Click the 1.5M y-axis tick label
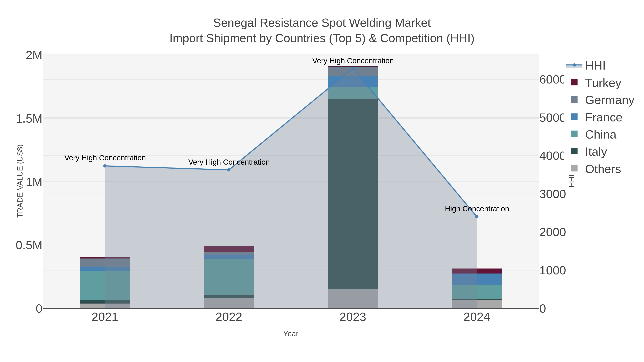Screen dimensions: 644x362 click(x=29, y=119)
